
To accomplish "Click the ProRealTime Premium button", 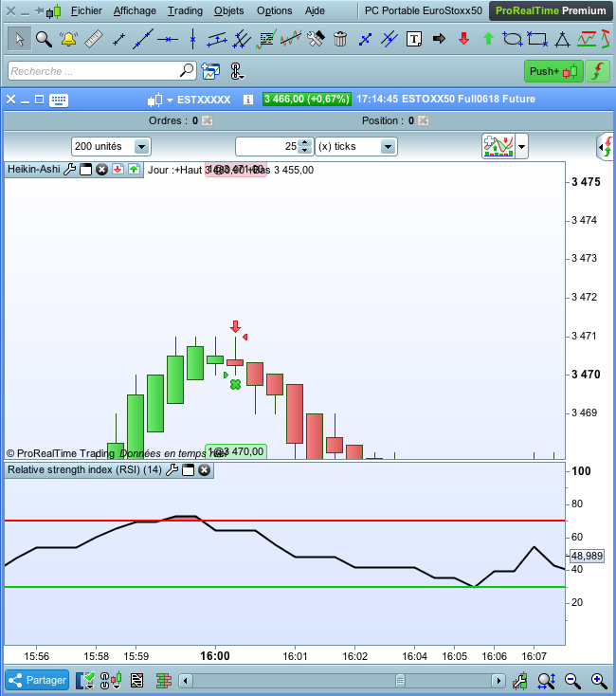I will [x=551, y=10].
